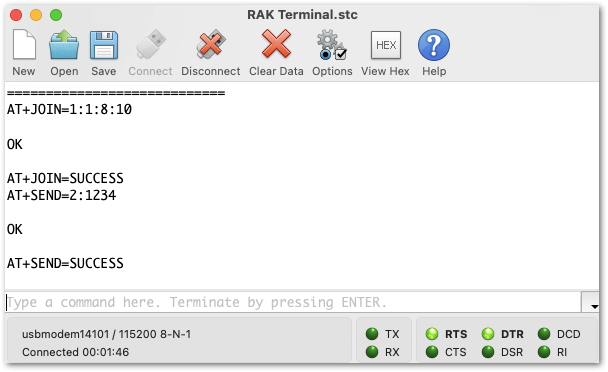Click the AT+JOIN=SUCCESS output line
608x372 pixels.
[65, 178]
